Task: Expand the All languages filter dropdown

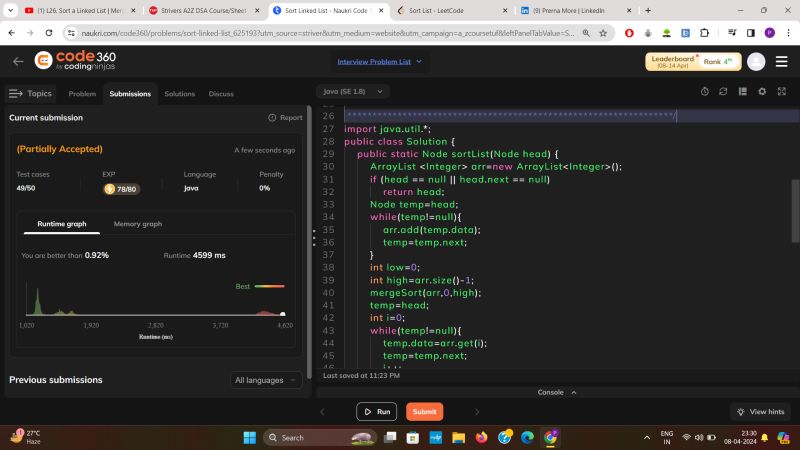Action: pos(265,380)
